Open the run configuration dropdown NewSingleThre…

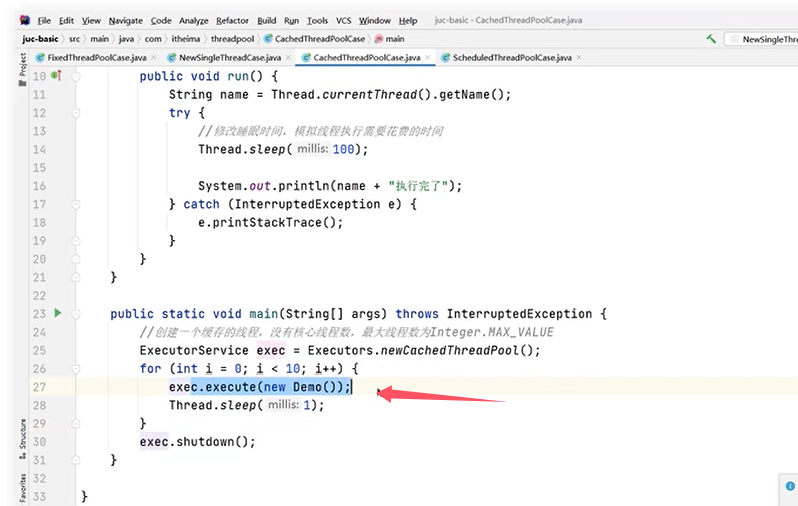coord(761,39)
